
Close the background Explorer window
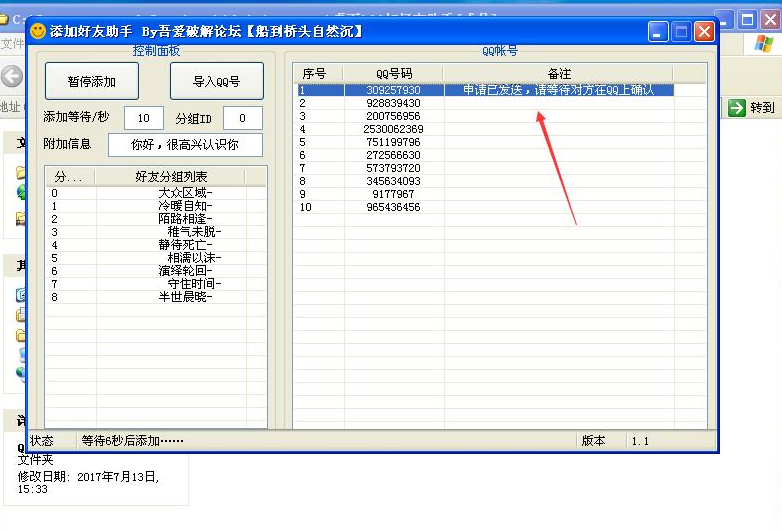point(771,20)
